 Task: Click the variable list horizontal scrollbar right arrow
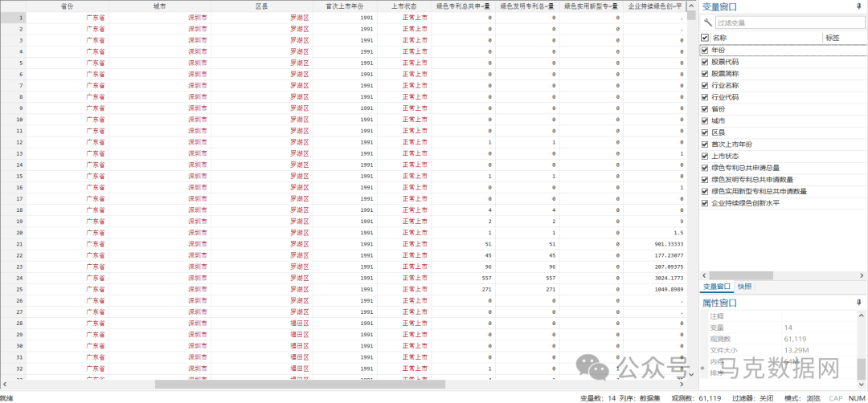pyautogui.click(x=861, y=275)
